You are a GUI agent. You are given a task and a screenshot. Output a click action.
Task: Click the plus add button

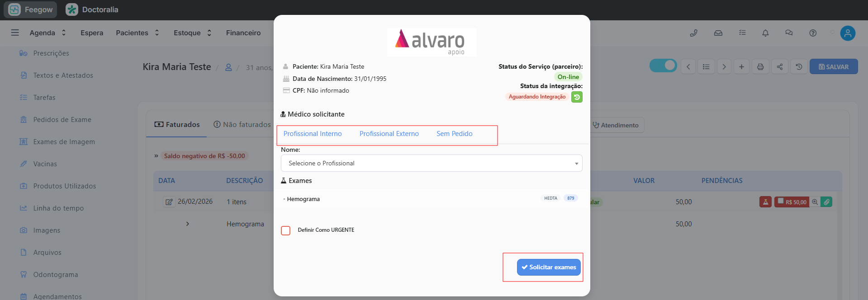point(741,67)
